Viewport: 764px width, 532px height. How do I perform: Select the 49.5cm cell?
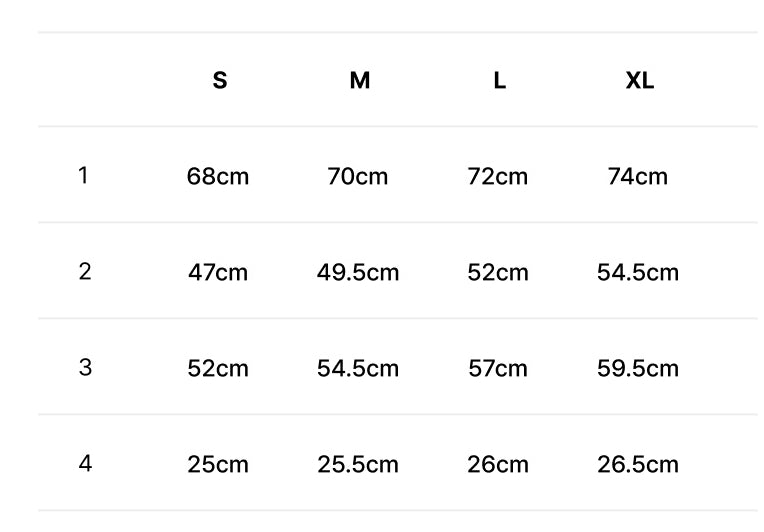[358, 272]
